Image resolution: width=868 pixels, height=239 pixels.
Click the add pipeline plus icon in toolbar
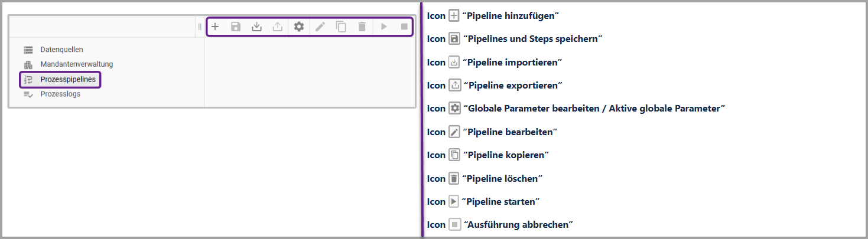pos(215,27)
